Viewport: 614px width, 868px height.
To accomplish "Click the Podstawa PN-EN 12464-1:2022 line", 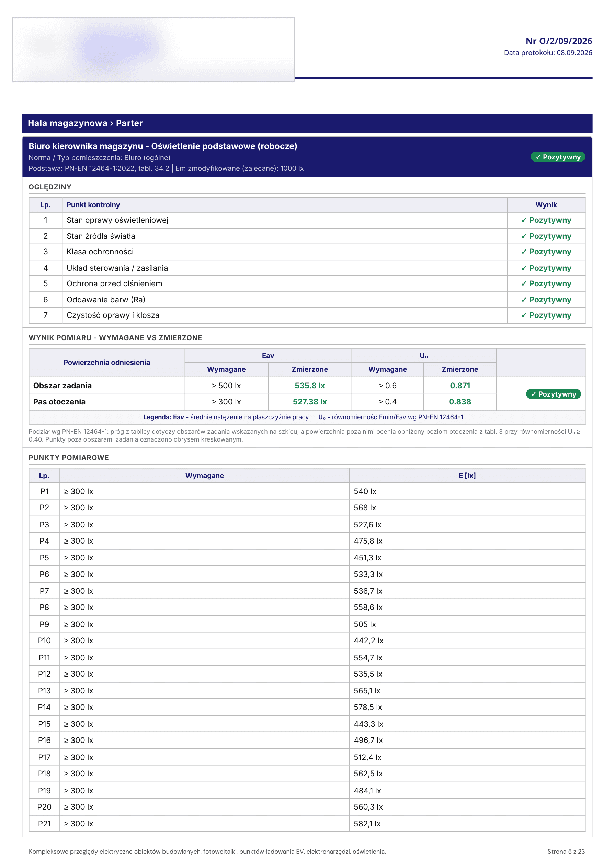I will [166, 168].
